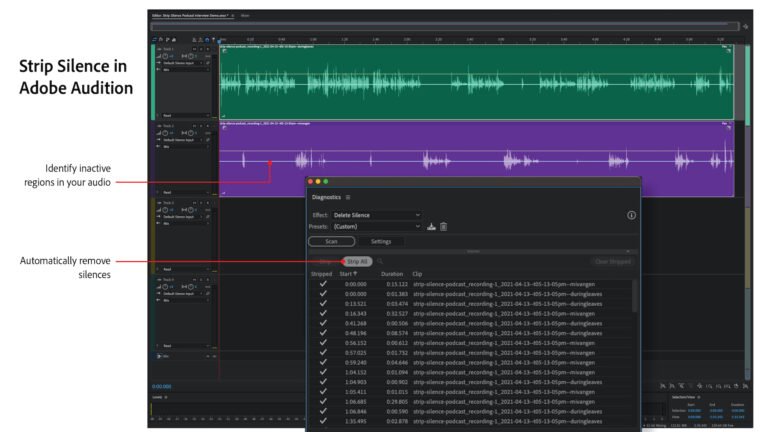Image resolution: width=768 pixels, height=432 pixels.
Task: Show the EQ track controls
Action: point(174,39)
